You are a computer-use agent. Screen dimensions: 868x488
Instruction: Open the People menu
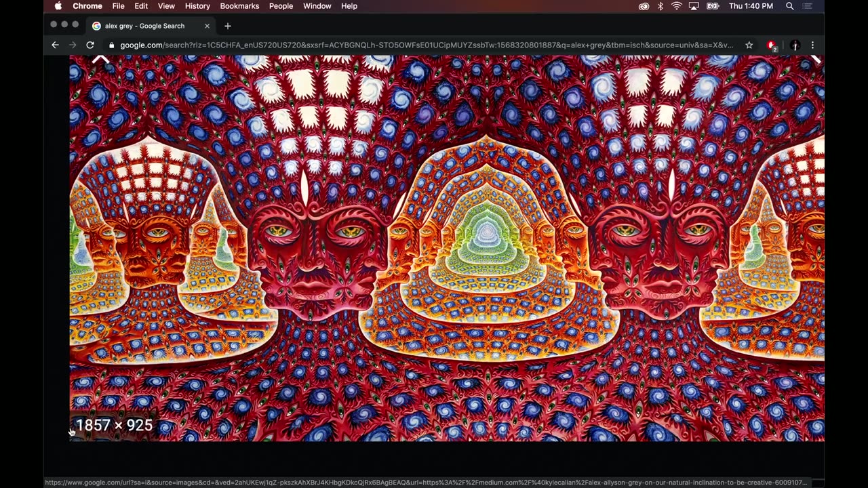(x=281, y=6)
